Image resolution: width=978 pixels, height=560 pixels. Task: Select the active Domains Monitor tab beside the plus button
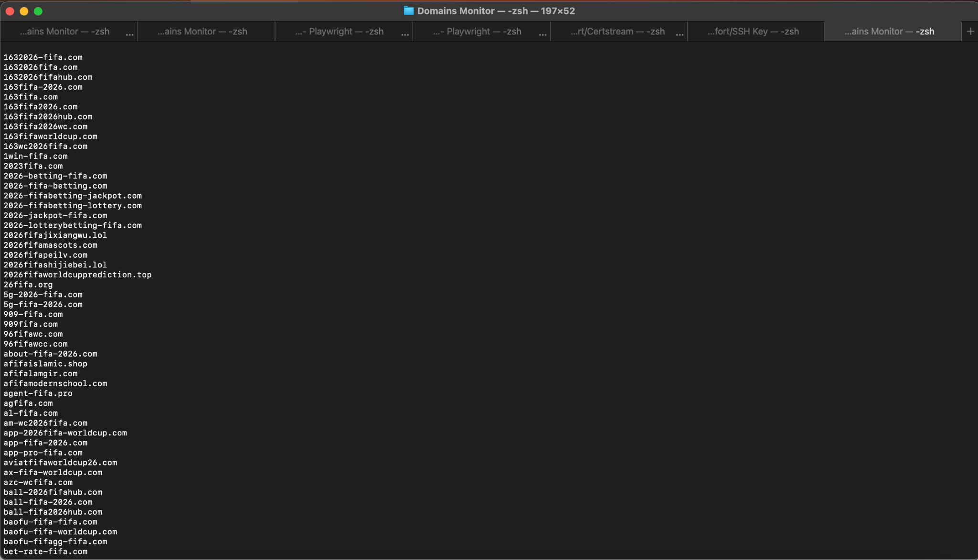pyautogui.click(x=893, y=32)
